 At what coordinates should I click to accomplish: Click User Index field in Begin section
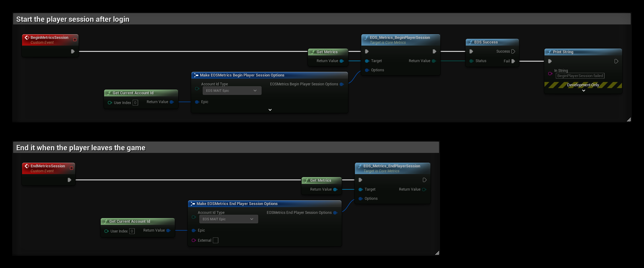135,103
